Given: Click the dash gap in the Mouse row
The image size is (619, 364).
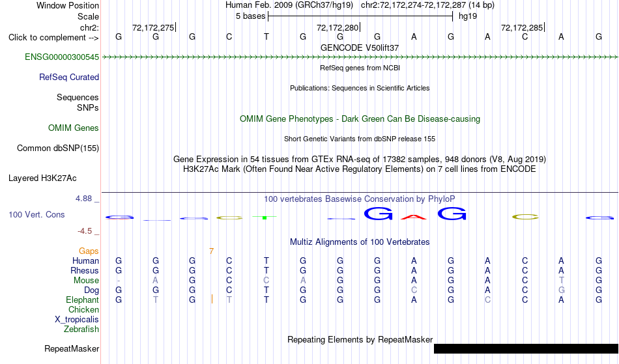Looking at the screenshot, I should (x=119, y=281).
